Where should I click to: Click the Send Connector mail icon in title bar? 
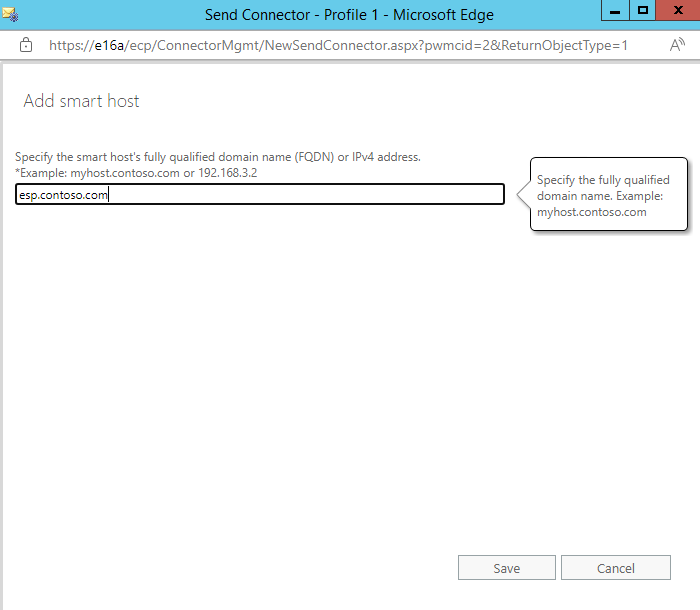click(x=10, y=14)
